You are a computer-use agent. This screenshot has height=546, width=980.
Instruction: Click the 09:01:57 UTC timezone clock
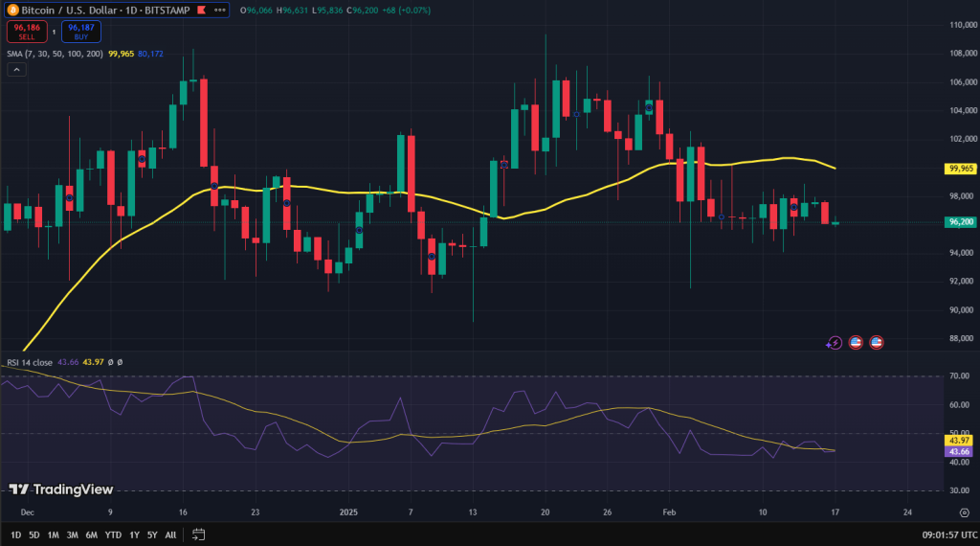pyautogui.click(x=949, y=535)
